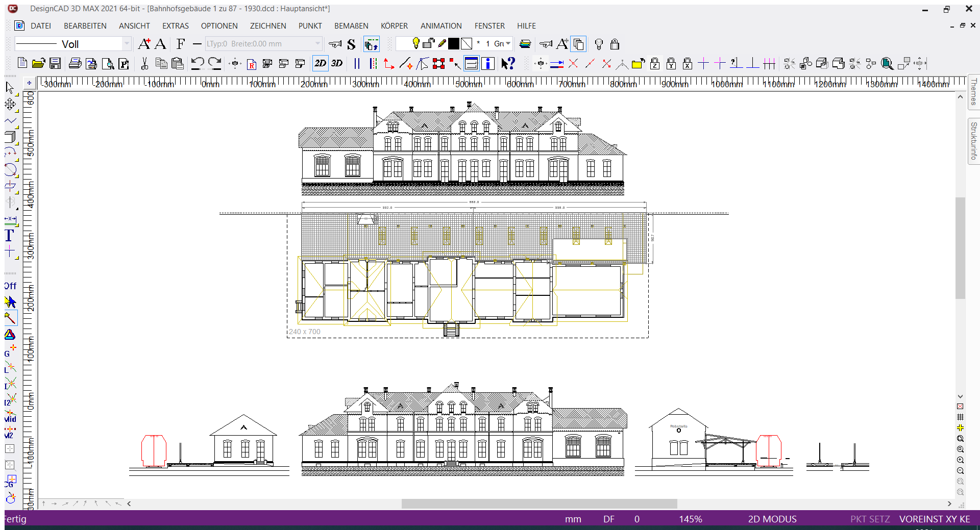Screen dimensions: 980x530
Task: Click the black fill color swatch
Action: (453, 44)
